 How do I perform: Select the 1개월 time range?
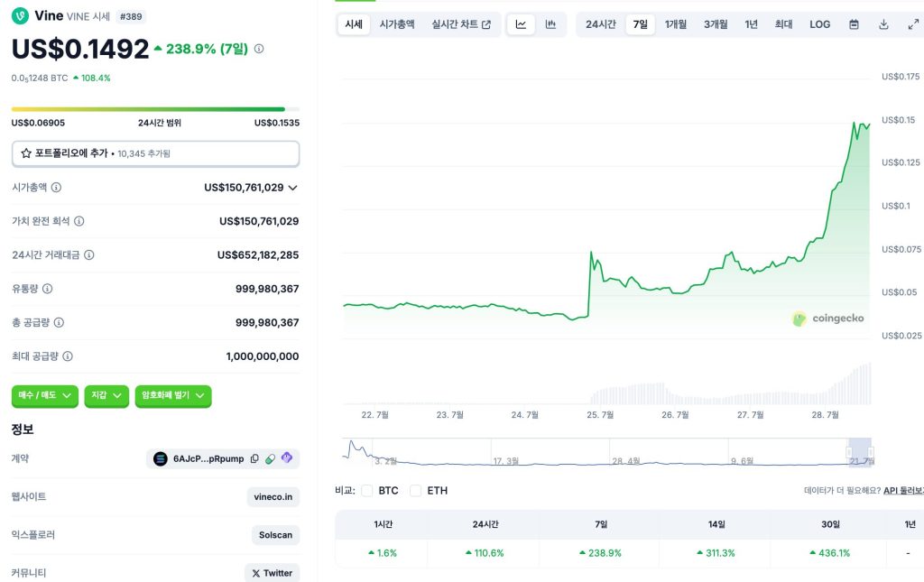676,24
